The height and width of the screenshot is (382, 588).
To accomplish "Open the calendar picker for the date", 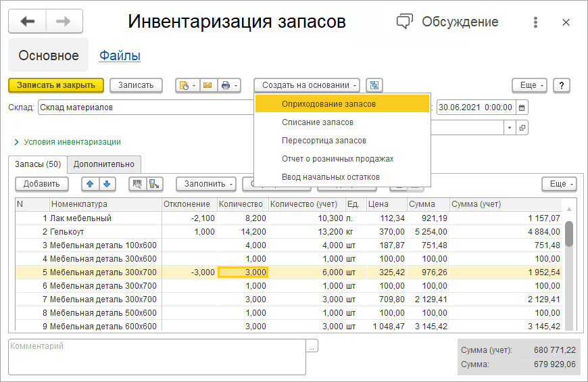I will coord(522,108).
